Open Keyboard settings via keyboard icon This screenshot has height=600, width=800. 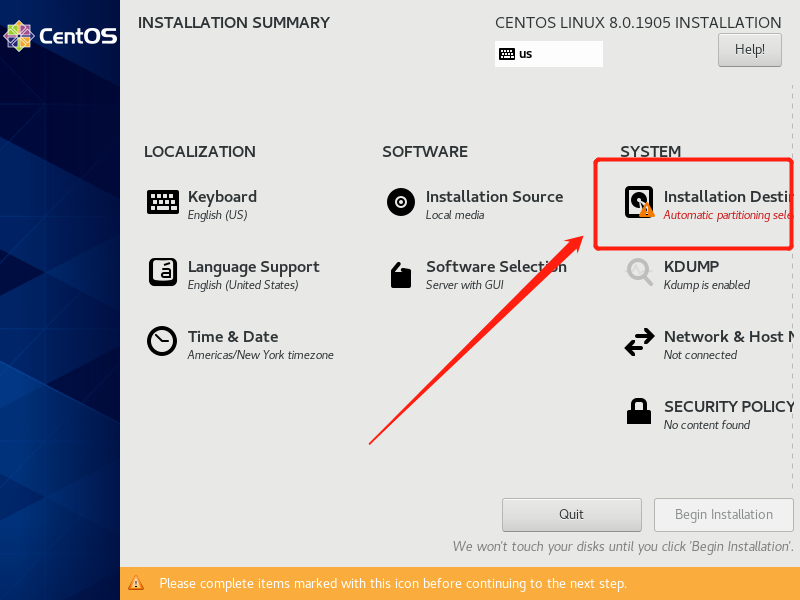point(163,202)
